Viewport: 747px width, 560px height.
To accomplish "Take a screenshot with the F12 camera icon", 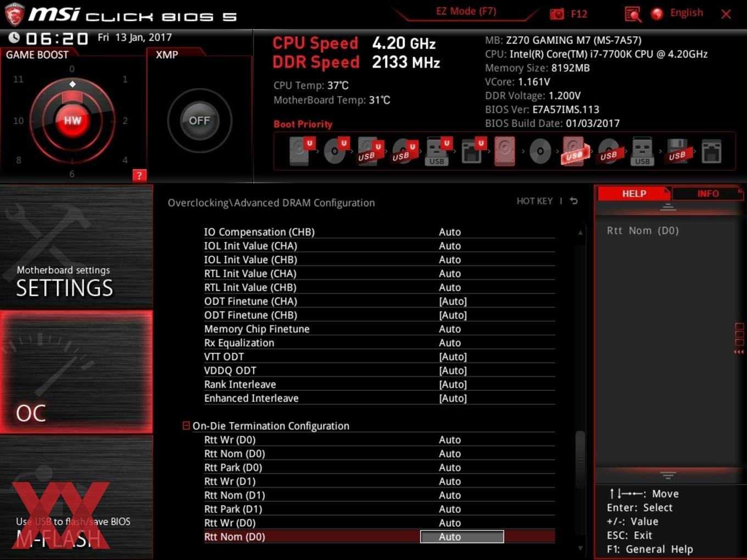I will (x=557, y=14).
